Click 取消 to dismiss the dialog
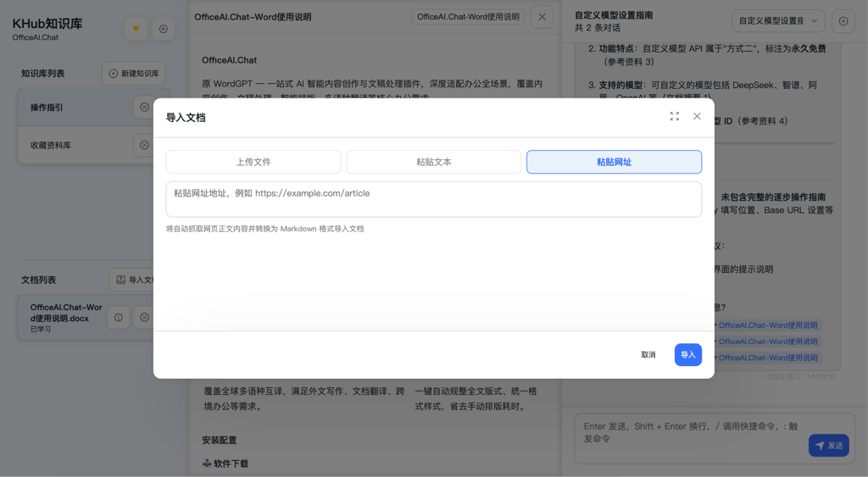This screenshot has width=868, height=477. click(x=648, y=355)
